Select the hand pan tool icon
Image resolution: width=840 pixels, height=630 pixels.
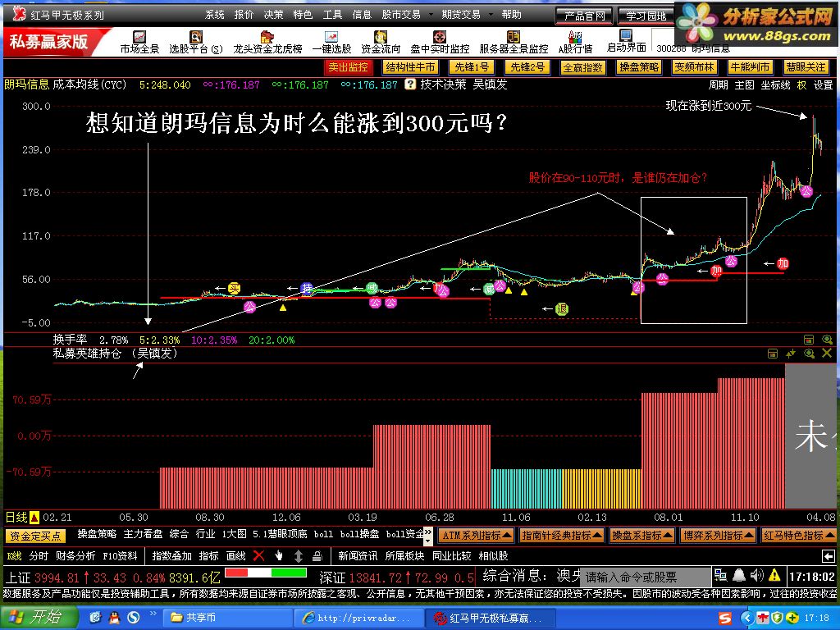click(x=279, y=555)
